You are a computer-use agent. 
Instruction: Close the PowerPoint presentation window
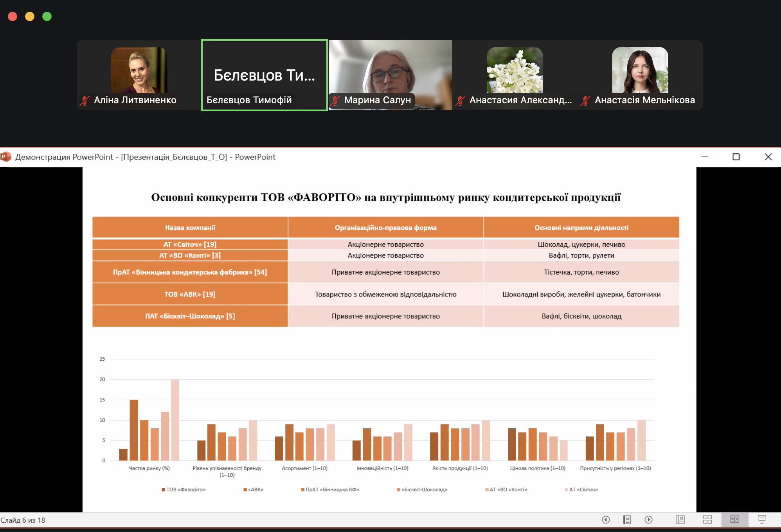[768, 157]
